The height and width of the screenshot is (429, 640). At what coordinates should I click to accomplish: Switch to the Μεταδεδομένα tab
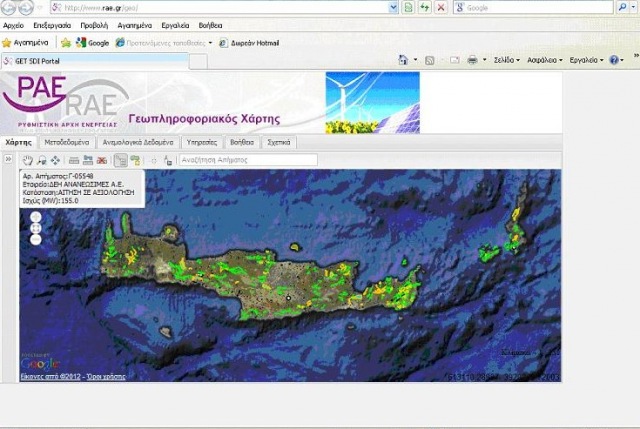click(68, 143)
